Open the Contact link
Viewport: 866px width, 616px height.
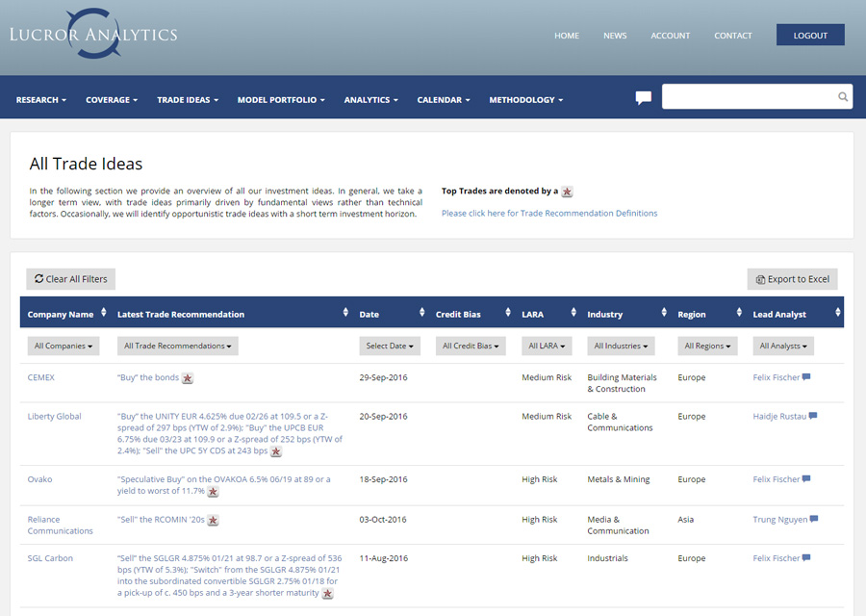(733, 36)
